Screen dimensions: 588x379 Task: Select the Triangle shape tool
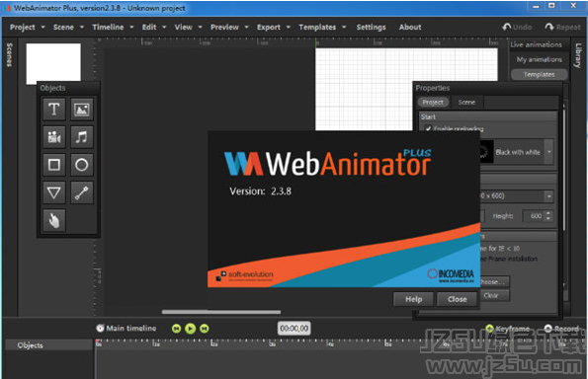pyautogui.click(x=54, y=192)
